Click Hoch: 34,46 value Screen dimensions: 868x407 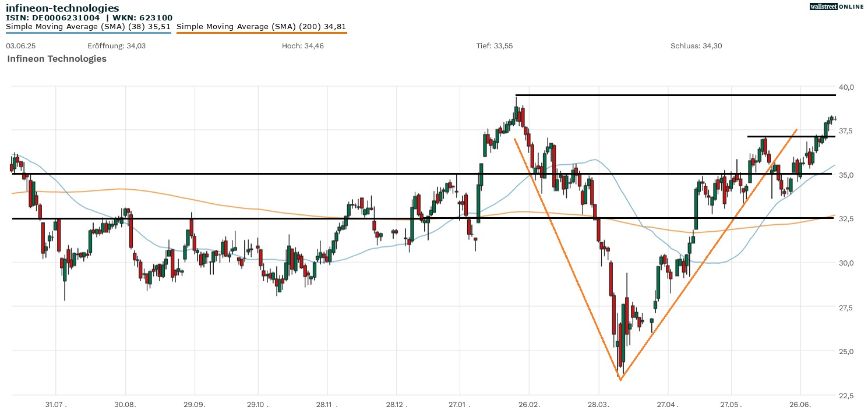tap(302, 46)
